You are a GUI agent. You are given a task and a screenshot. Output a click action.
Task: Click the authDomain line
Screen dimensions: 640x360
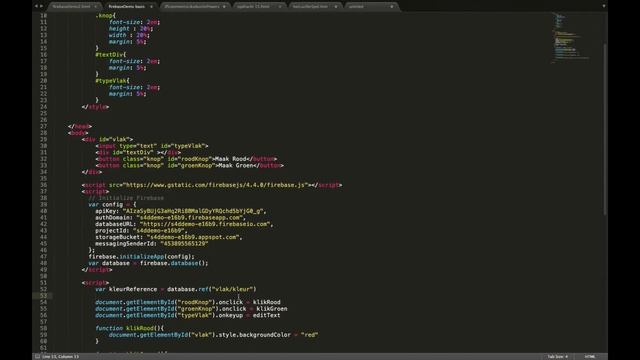[x=171, y=218]
